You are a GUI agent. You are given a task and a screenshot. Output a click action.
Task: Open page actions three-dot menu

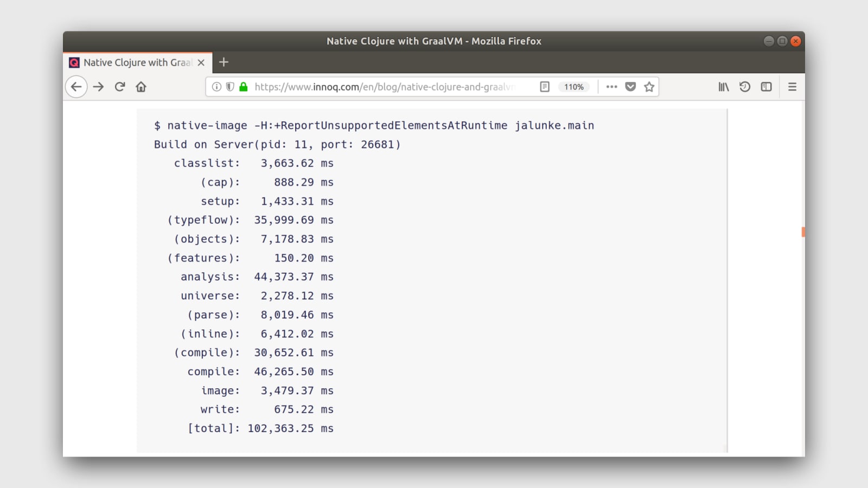tap(612, 87)
